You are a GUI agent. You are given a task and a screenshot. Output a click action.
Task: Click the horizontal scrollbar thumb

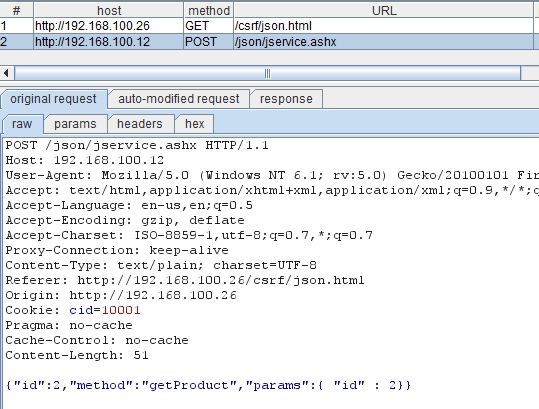(267, 73)
